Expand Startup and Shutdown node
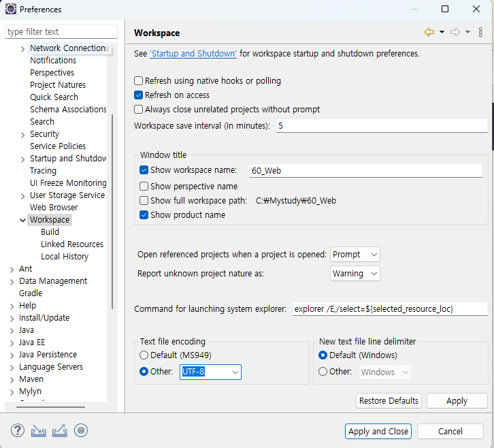 (22, 159)
